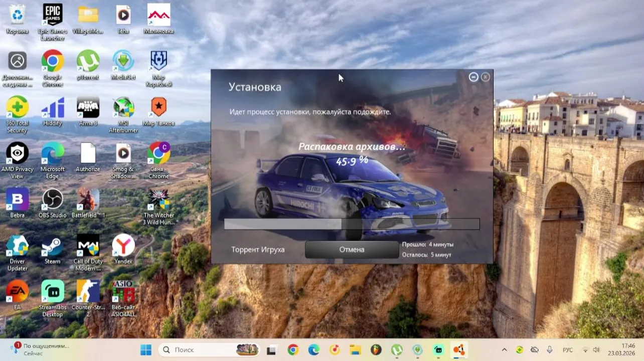Select the Call of Duty Modern Warfare icon

(88, 253)
